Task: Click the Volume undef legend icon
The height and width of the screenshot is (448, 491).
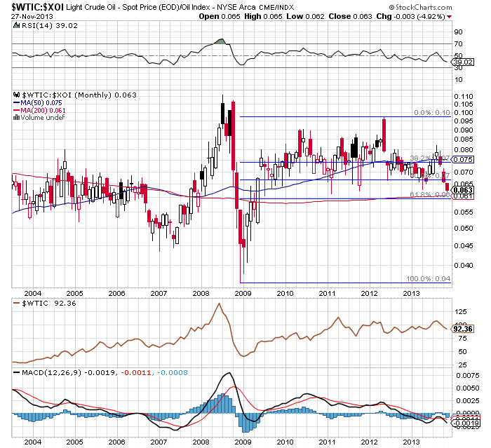Action: (x=16, y=118)
